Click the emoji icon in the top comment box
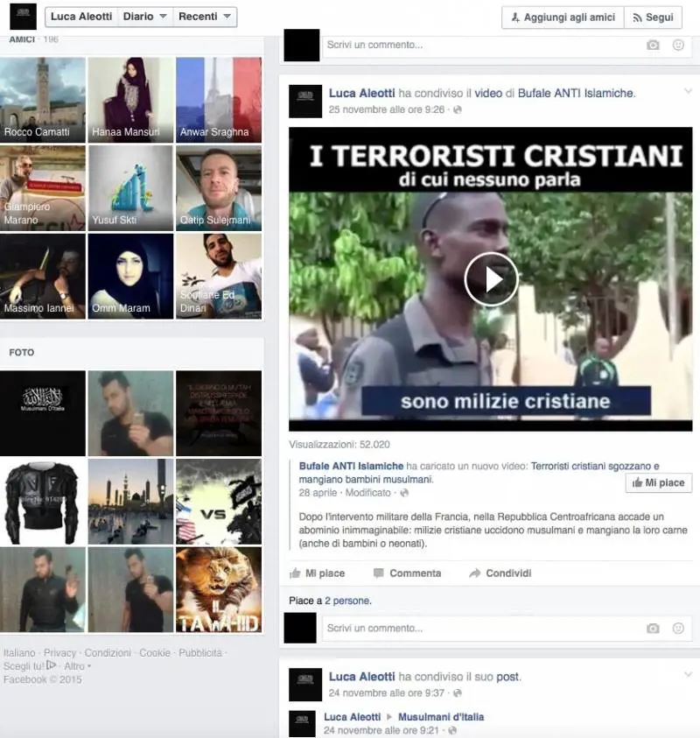The image size is (700, 738). pyautogui.click(x=678, y=46)
